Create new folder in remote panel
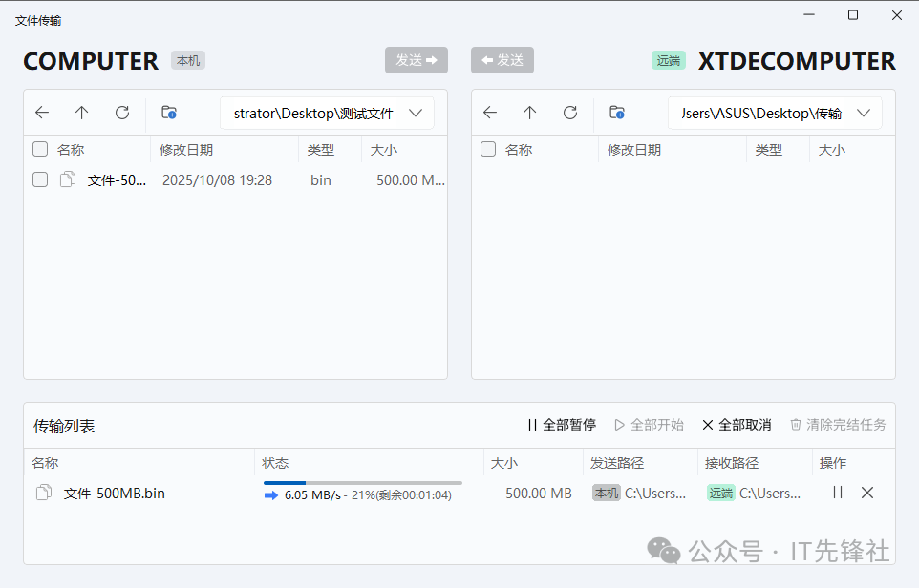919x588 pixels. tap(617, 113)
